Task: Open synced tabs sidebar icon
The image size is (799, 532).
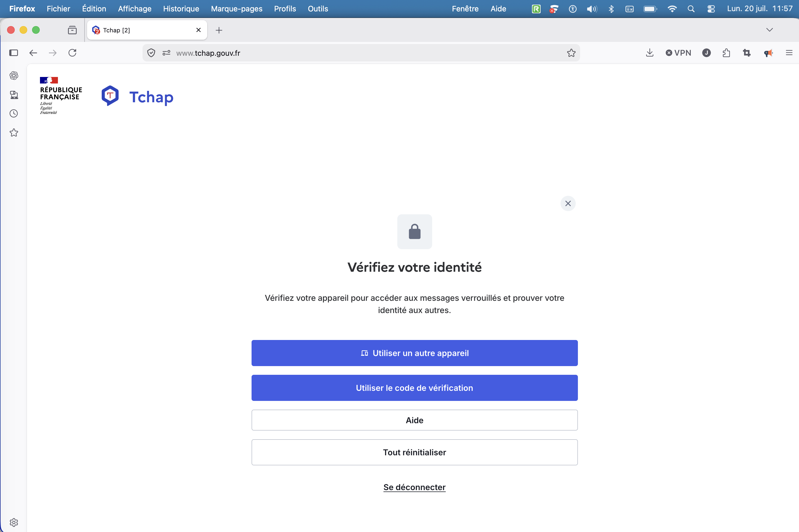Action: [x=14, y=95]
